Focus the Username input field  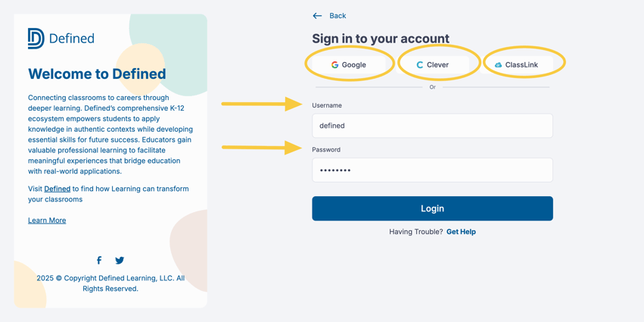432,126
